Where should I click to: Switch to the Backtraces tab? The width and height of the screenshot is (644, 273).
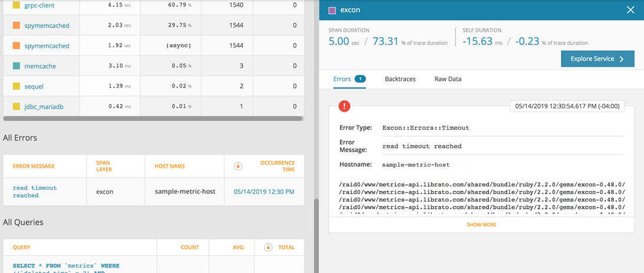pyautogui.click(x=400, y=79)
